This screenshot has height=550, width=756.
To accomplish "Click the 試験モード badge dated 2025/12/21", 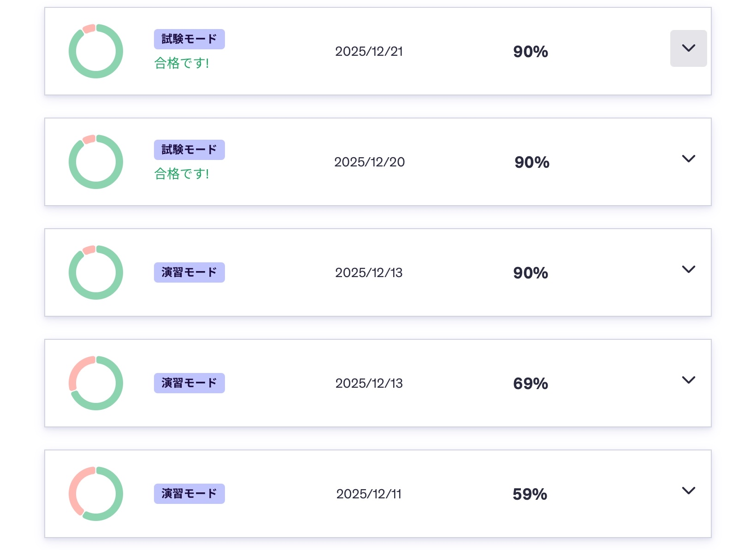I will click(x=189, y=39).
